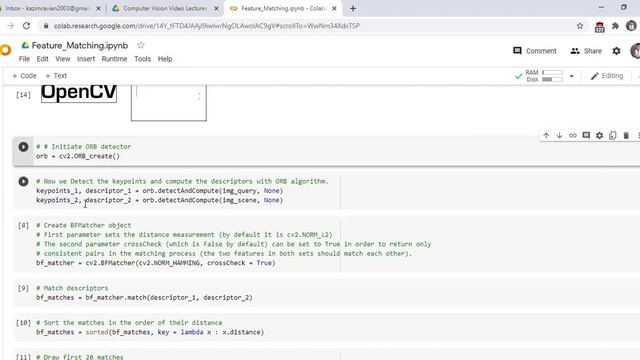Bookmark this page star in address bar

tap(580, 26)
